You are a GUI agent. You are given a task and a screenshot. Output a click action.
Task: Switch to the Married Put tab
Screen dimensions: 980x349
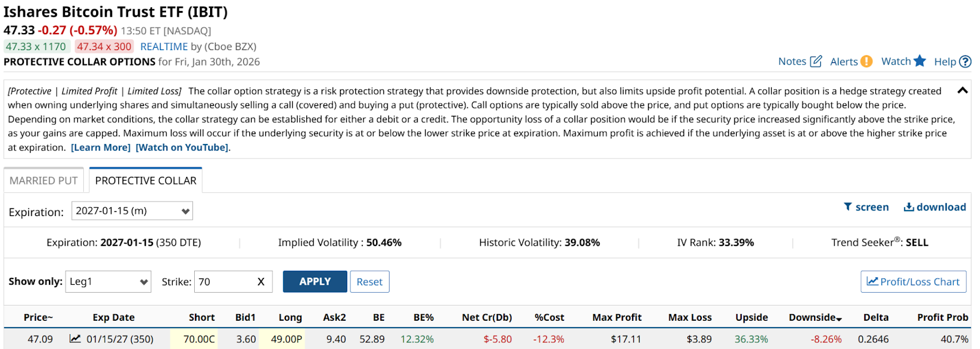(43, 181)
